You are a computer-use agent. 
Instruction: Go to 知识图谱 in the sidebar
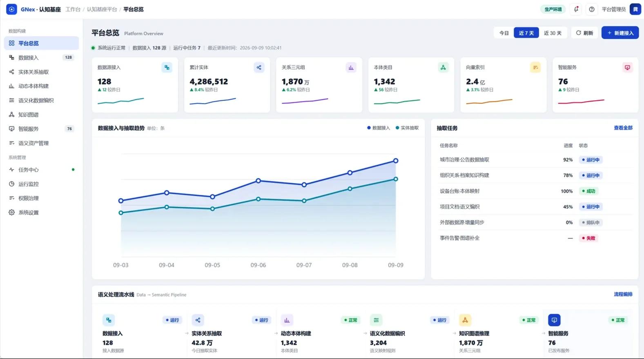[41, 115]
